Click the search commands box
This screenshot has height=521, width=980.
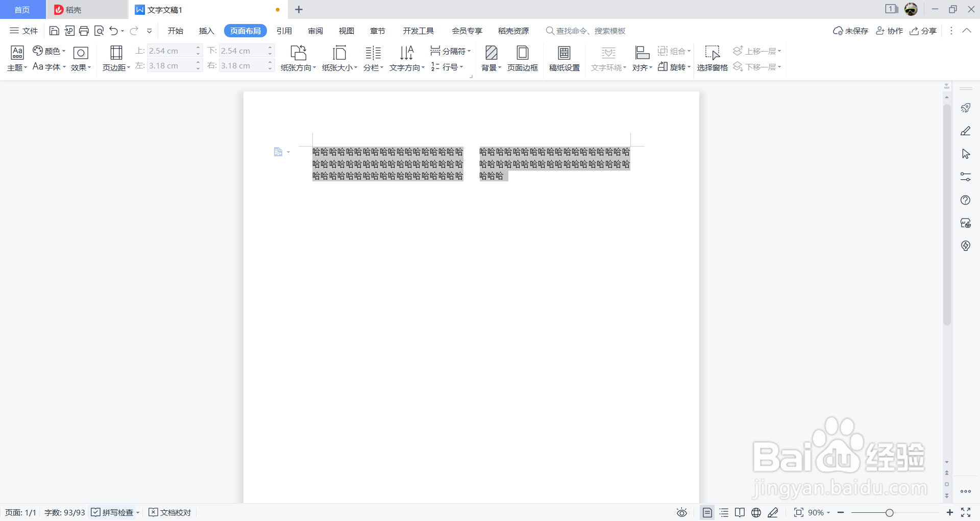coord(586,31)
